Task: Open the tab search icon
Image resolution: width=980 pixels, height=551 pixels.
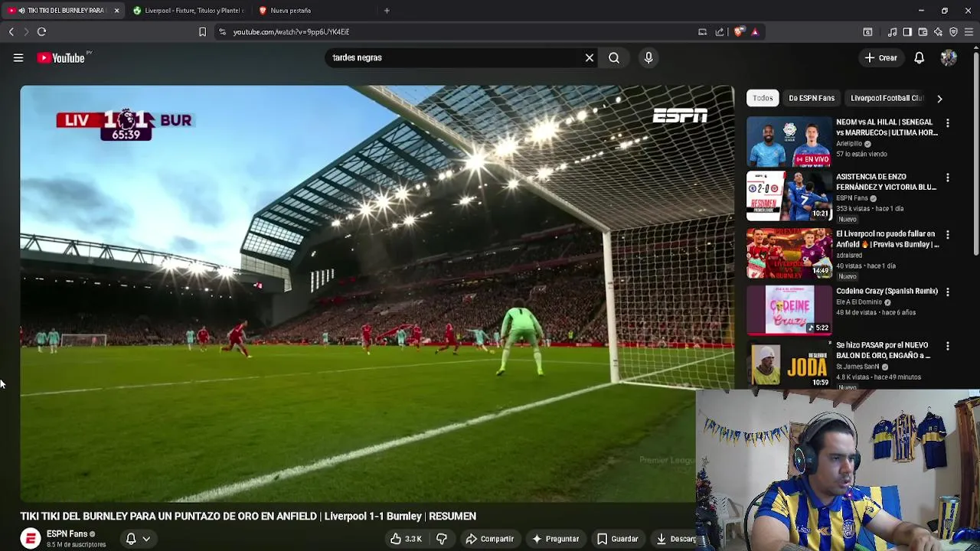Action: [x=867, y=31]
